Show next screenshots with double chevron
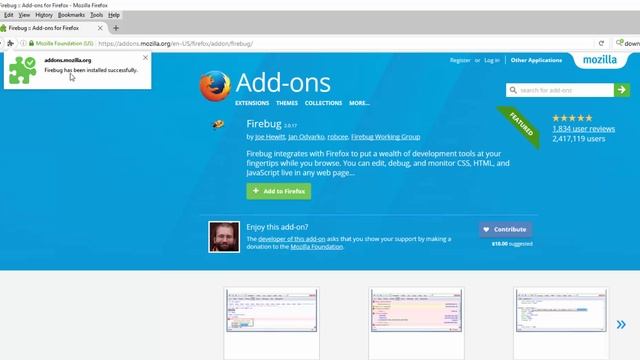The height and width of the screenshot is (360, 640). (x=621, y=324)
